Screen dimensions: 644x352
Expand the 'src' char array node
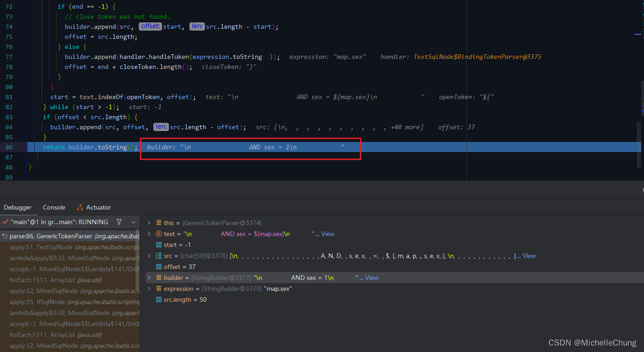pos(149,256)
